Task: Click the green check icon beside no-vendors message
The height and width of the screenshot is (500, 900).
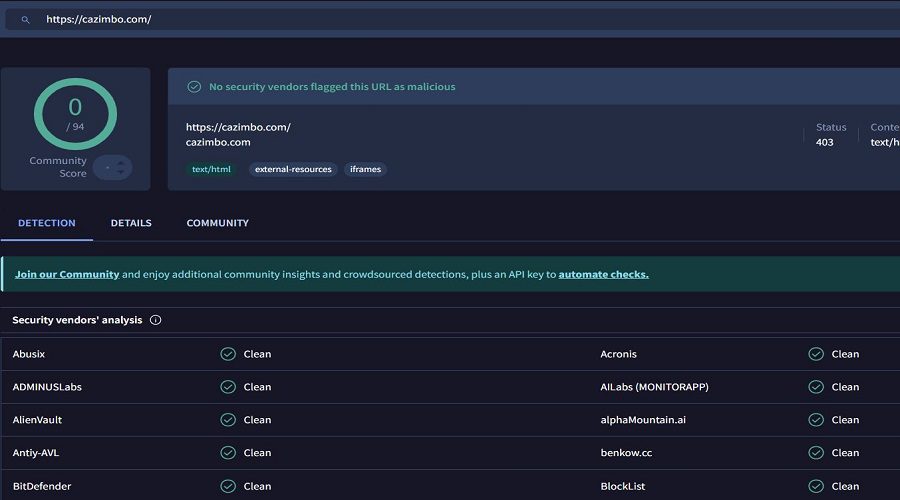Action: point(194,87)
